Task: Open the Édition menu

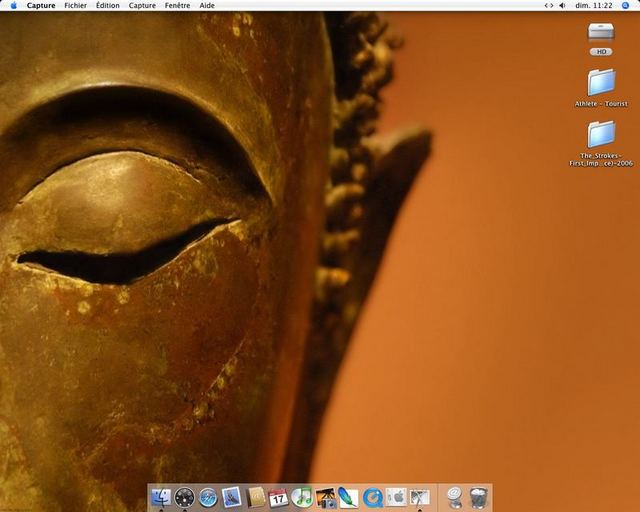Action: (x=107, y=5)
